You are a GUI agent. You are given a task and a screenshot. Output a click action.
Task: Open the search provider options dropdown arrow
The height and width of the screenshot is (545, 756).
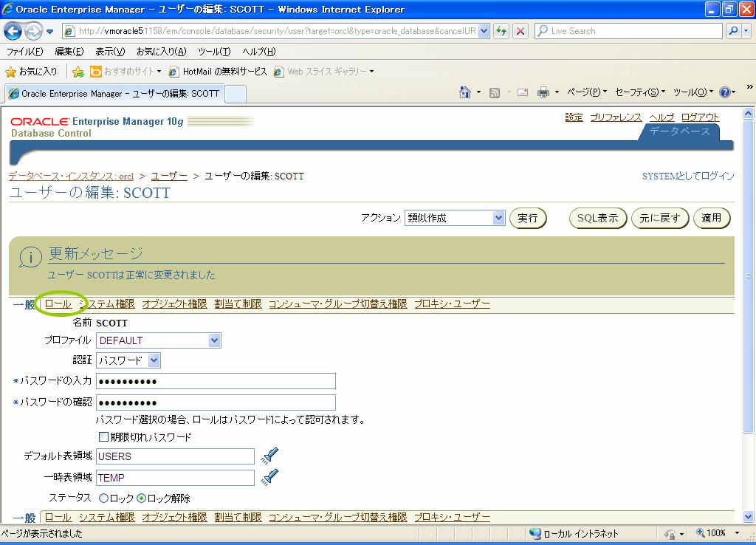[x=746, y=31]
